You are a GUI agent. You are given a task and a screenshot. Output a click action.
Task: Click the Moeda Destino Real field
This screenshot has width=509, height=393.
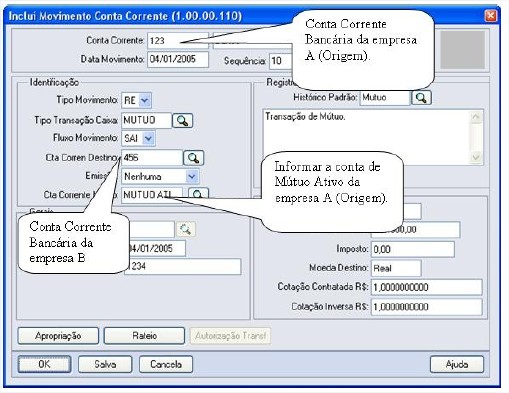pyautogui.click(x=396, y=268)
